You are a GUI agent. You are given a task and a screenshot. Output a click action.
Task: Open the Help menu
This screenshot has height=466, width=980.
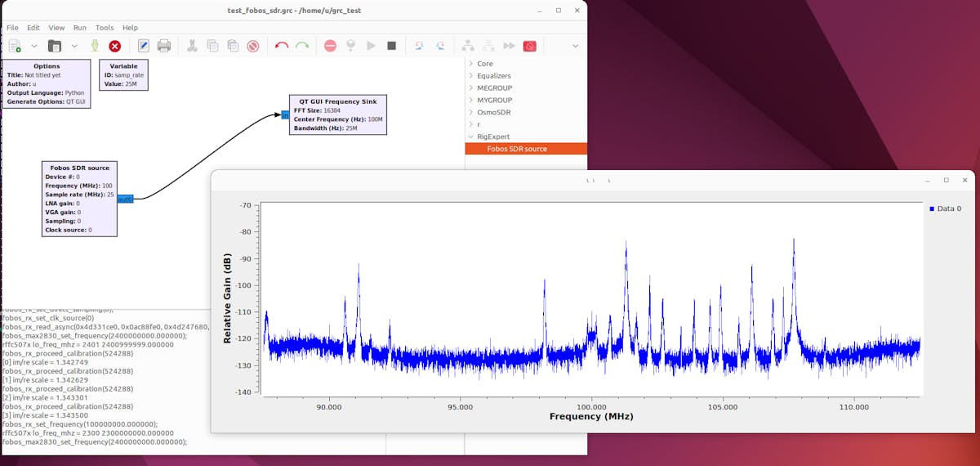pyautogui.click(x=130, y=28)
